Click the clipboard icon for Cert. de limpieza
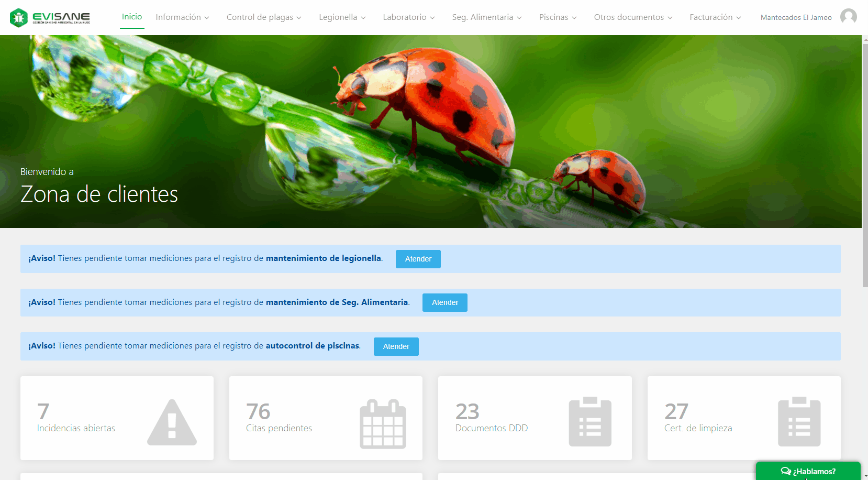The height and width of the screenshot is (480, 868). pyautogui.click(x=799, y=422)
